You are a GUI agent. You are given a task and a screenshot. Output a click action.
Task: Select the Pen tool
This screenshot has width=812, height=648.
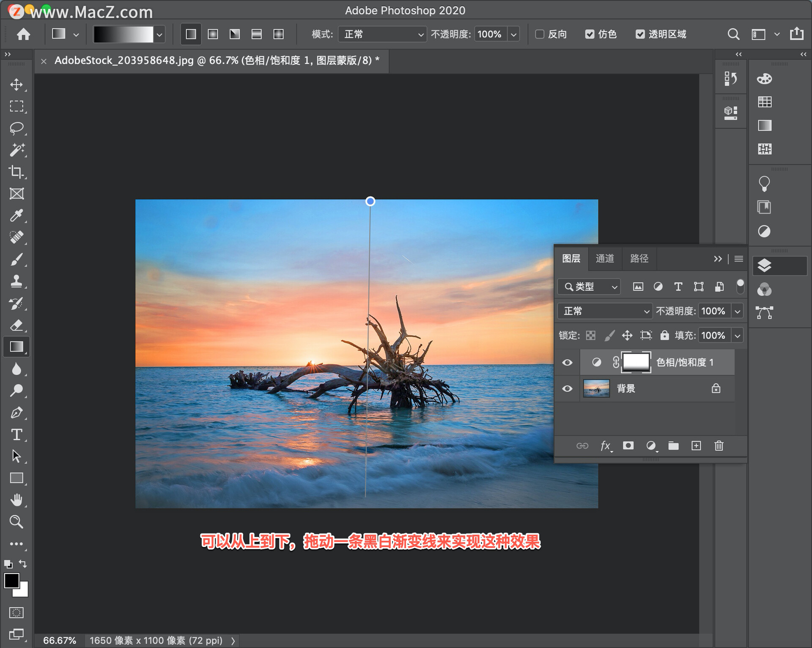(16, 412)
